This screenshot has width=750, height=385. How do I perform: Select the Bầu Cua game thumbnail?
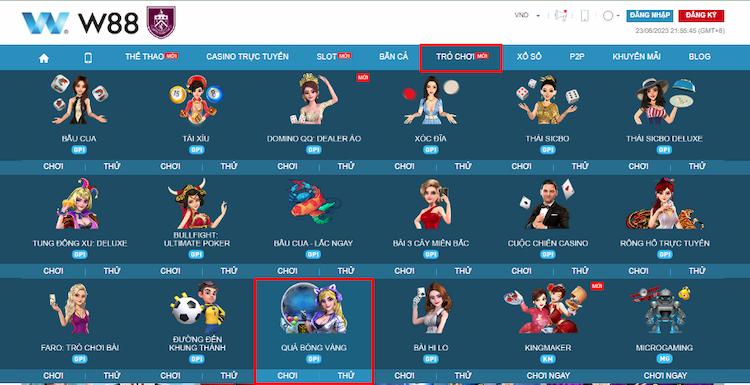tap(79, 99)
